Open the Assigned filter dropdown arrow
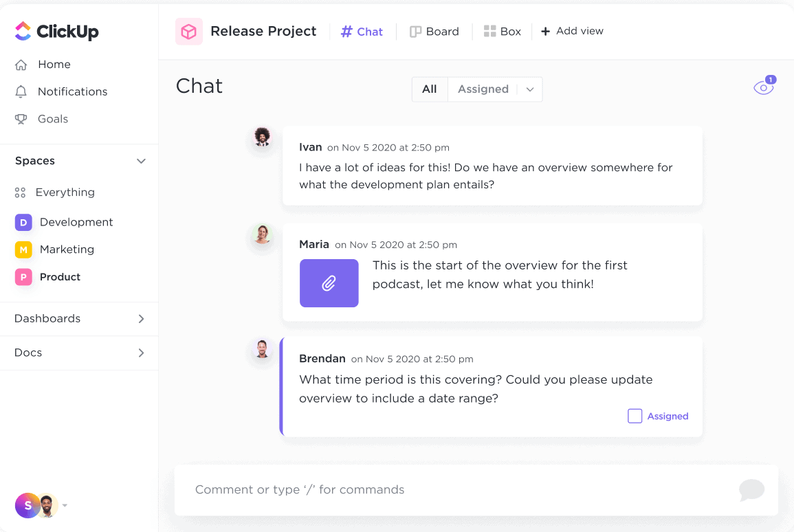This screenshot has width=794, height=532. pos(530,89)
